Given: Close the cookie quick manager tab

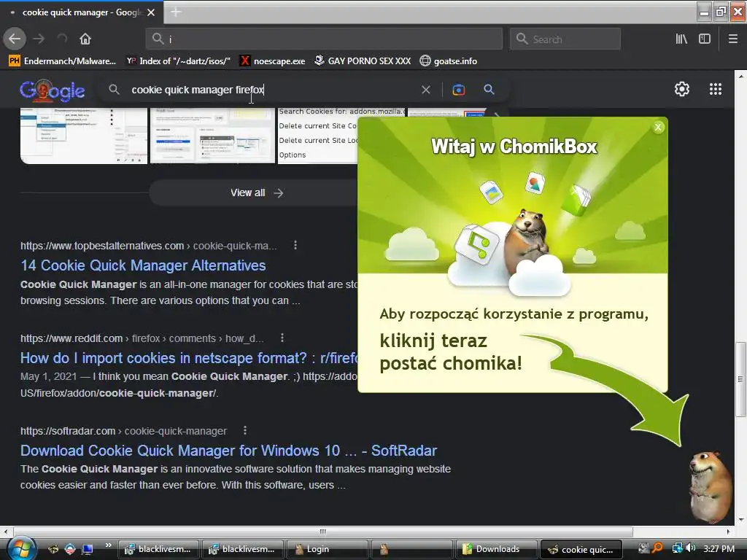Looking at the screenshot, I should 151,12.
